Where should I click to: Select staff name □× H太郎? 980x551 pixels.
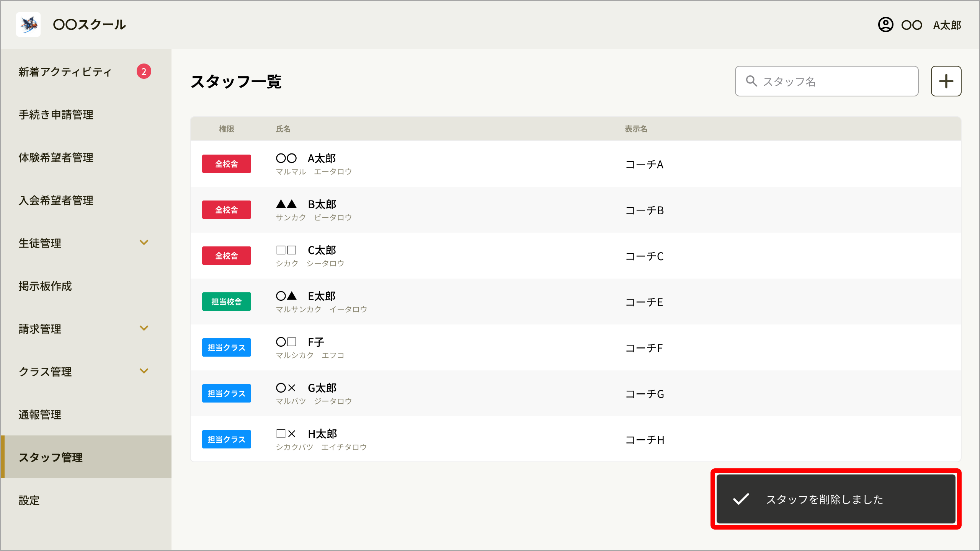tap(306, 434)
